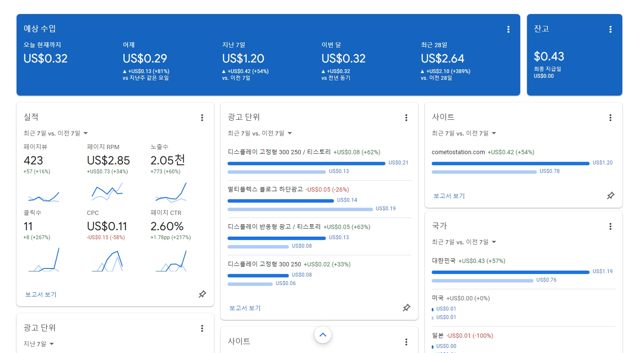
Task: Click 어제 US$0.29 earnings value
Action: (x=145, y=59)
